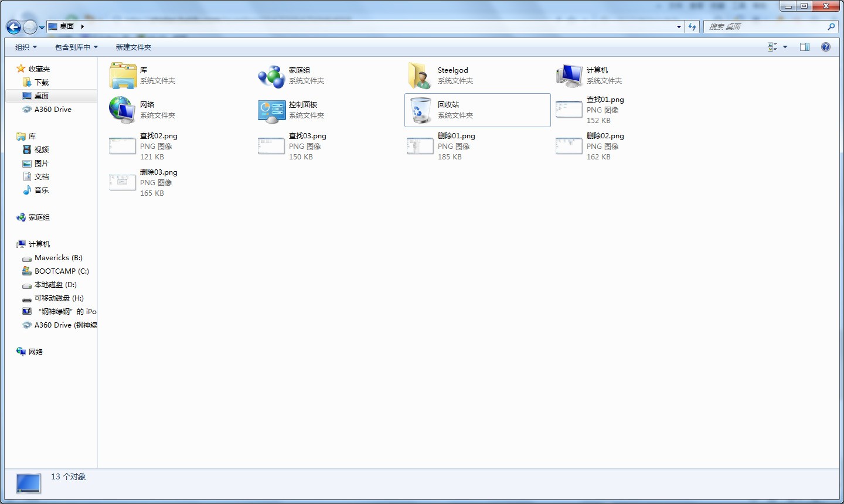
Task: Select the 计算机 computer icon in file list
Action: [x=569, y=76]
